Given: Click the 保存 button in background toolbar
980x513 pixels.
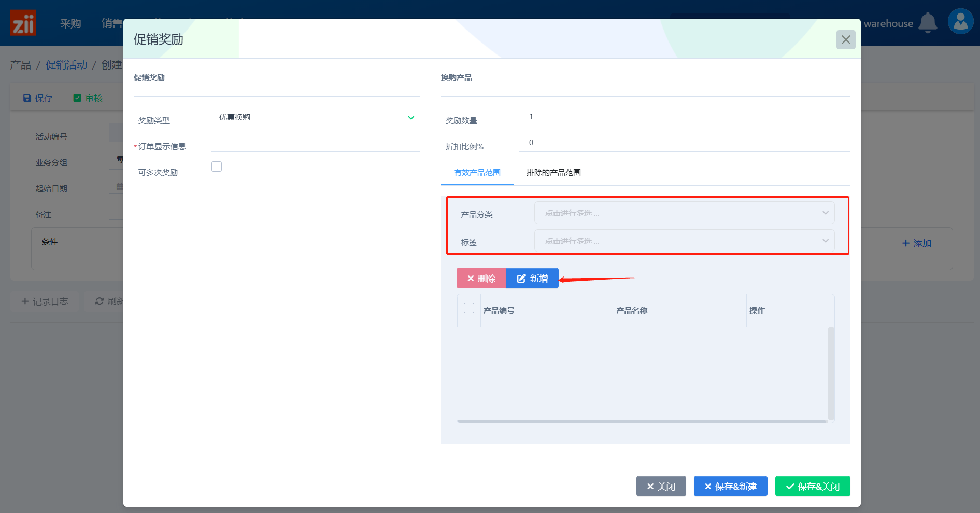Looking at the screenshot, I should tap(38, 98).
